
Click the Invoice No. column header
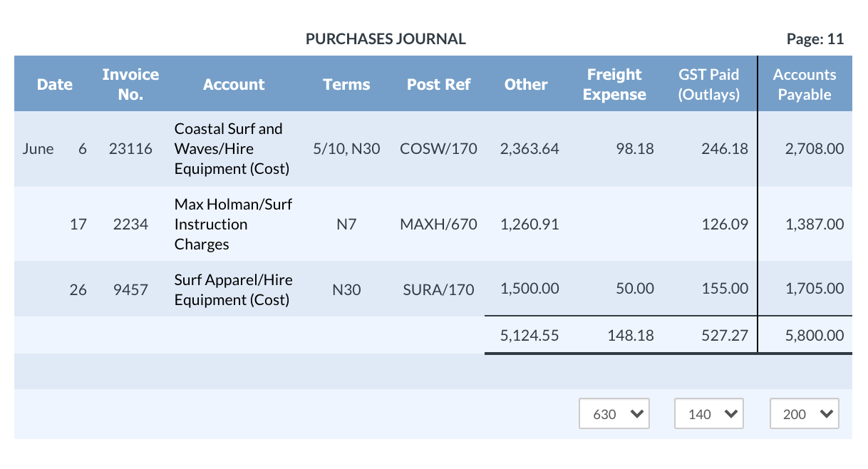point(130,84)
